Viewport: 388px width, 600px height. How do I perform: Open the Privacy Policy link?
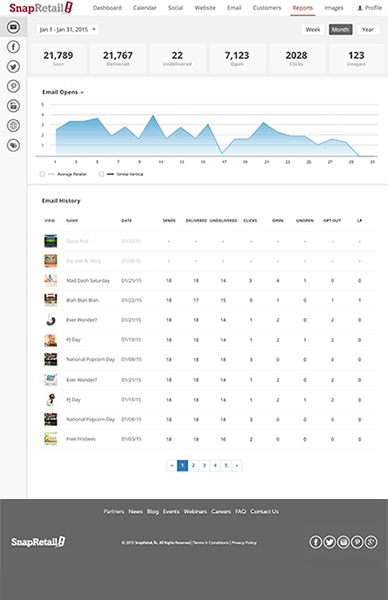pyautogui.click(x=244, y=543)
